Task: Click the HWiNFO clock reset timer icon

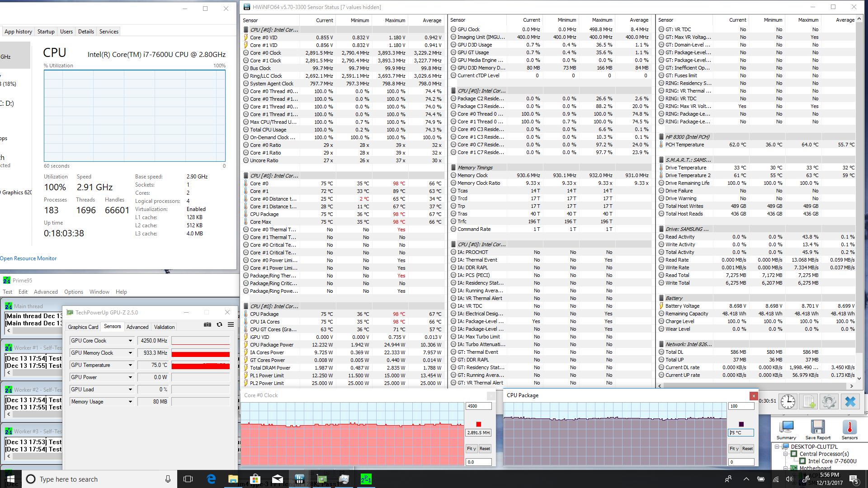Action: 788,402
